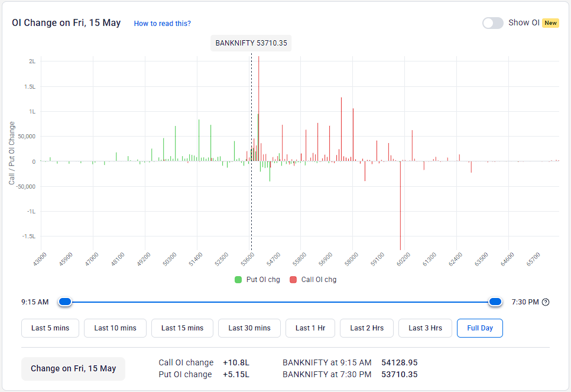
Task: Click the 58000 strike axis label
Action: coord(352,260)
